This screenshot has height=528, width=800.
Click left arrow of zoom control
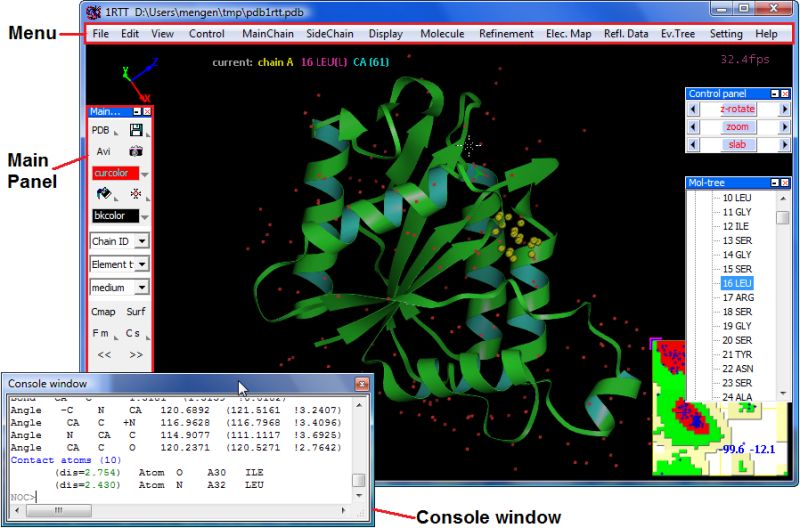(692, 127)
